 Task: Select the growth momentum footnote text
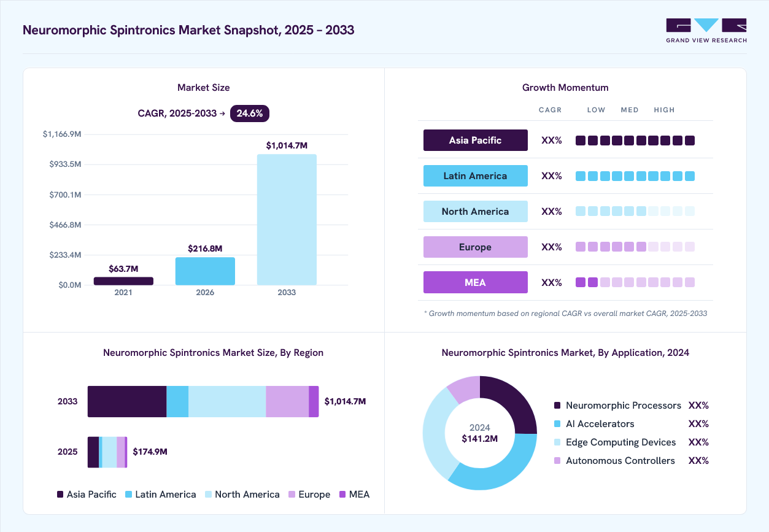pyautogui.click(x=565, y=314)
